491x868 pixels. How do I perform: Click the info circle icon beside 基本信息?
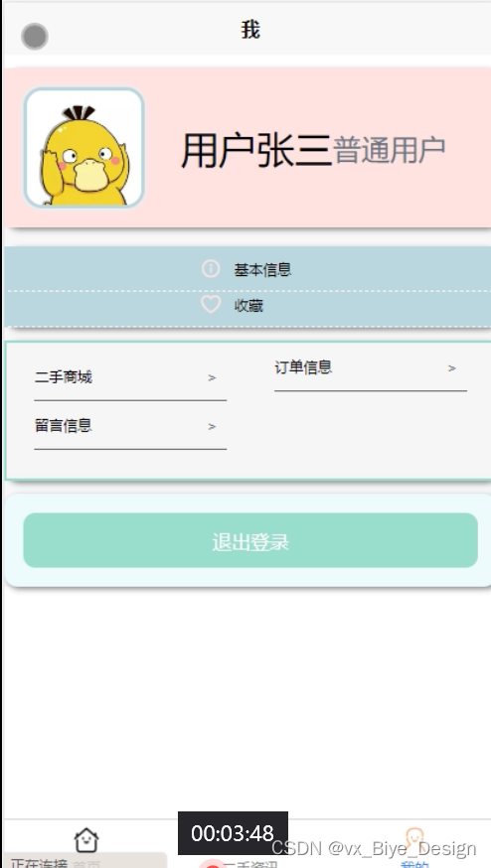[x=211, y=269]
